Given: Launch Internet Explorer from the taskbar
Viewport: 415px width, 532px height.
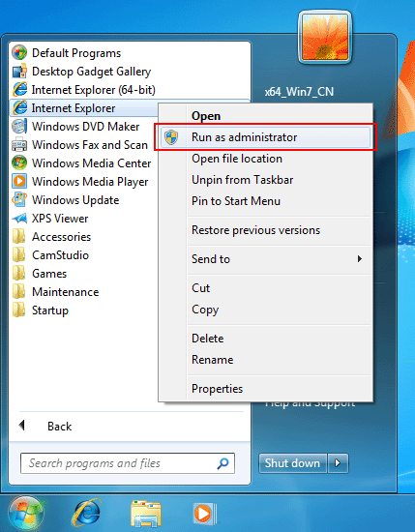Looking at the screenshot, I should (x=86, y=513).
